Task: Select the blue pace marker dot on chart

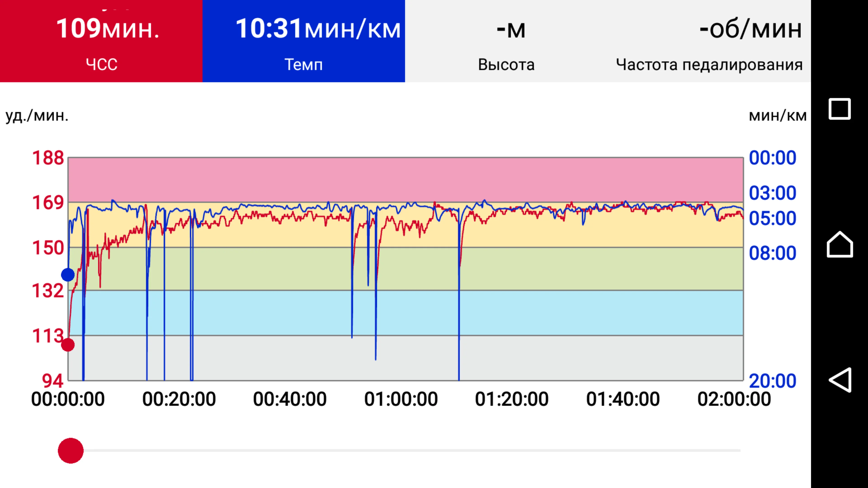Action: pyautogui.click(x=68, y=275)
